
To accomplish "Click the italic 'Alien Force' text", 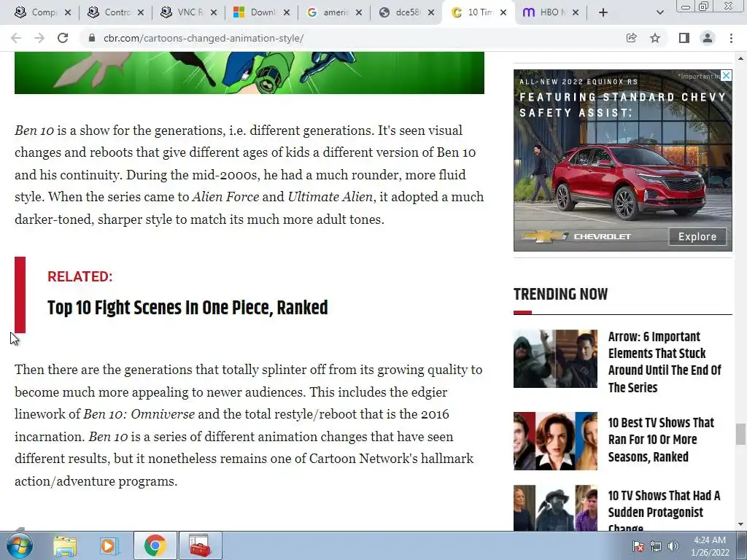I will [x=225, y=197].
